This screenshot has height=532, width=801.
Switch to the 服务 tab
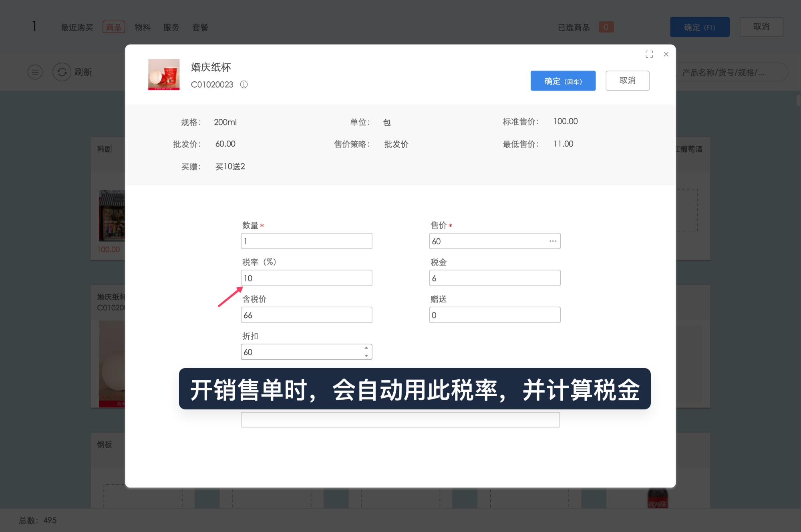click(171, 27)
